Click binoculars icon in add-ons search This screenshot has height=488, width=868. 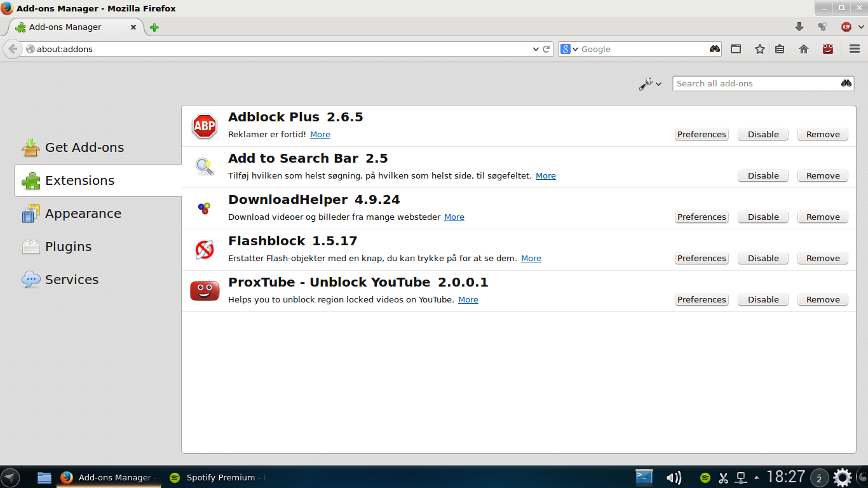846,83
